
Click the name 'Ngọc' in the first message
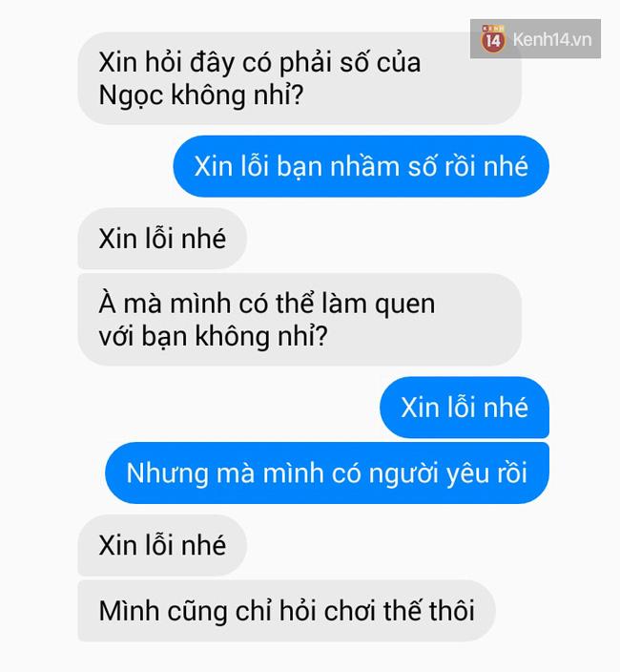131,95
